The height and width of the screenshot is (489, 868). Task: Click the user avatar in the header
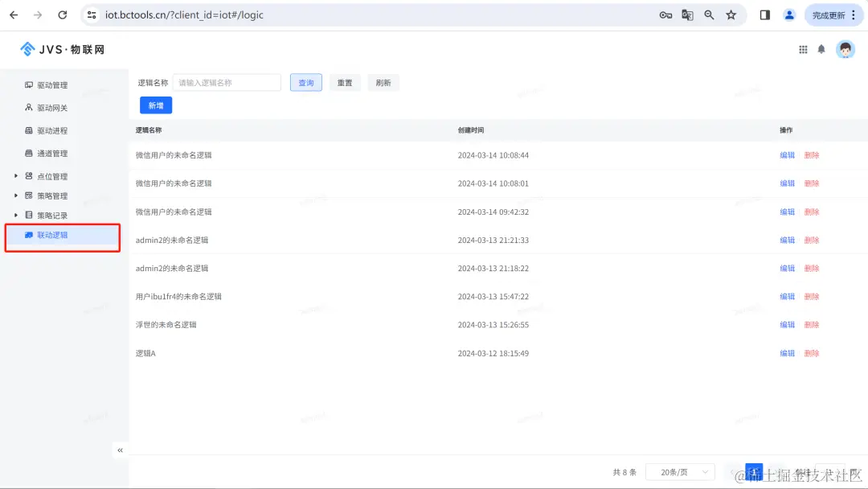coord(845,49)
